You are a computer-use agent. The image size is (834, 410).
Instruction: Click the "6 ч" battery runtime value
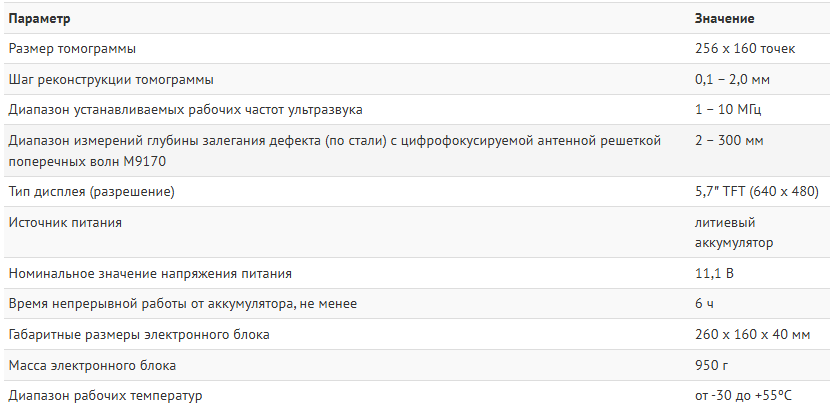pyautogui.click(x=705, y=303)
